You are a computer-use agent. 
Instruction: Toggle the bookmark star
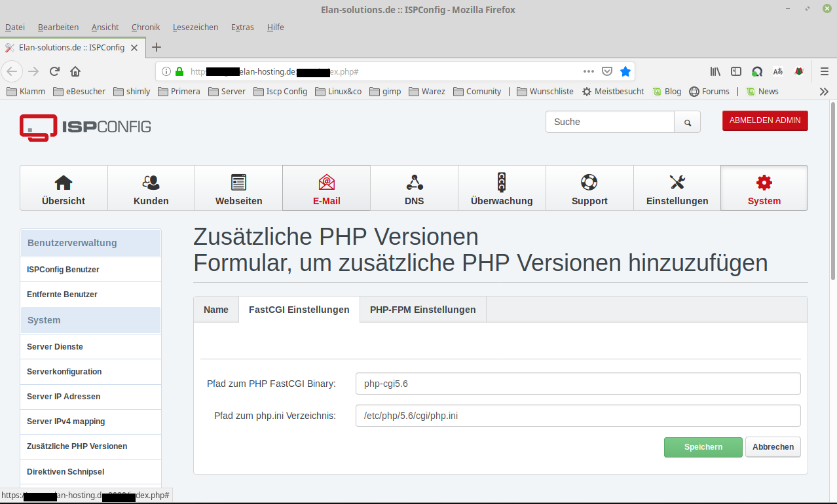point(625,71)
